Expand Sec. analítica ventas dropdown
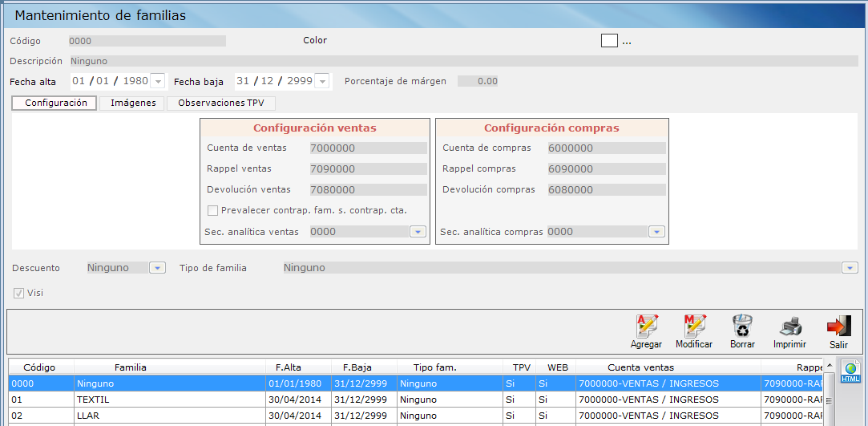Image resolution: width=868 pixels, height=426 pixels. coord(418,232)
